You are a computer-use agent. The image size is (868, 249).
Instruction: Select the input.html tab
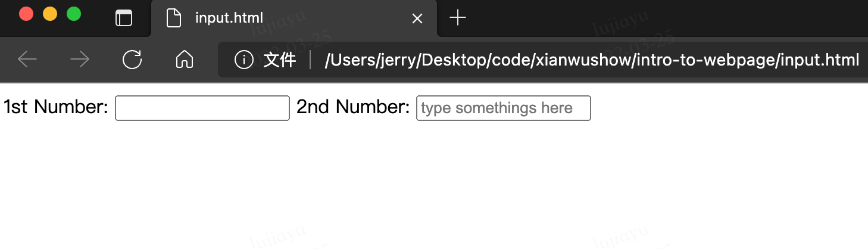(x=294, y=18)
